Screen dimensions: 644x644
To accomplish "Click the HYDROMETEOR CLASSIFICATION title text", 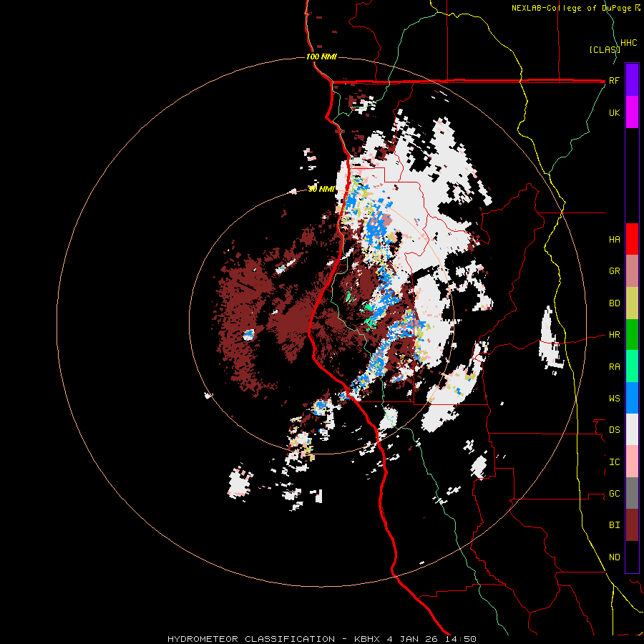I will [x=251, y=639].
